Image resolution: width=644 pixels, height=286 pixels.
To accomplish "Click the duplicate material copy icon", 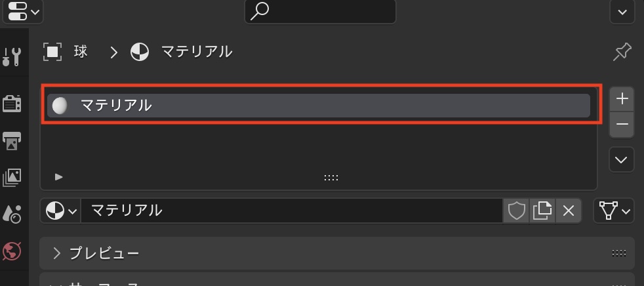I will coord(542,211).
